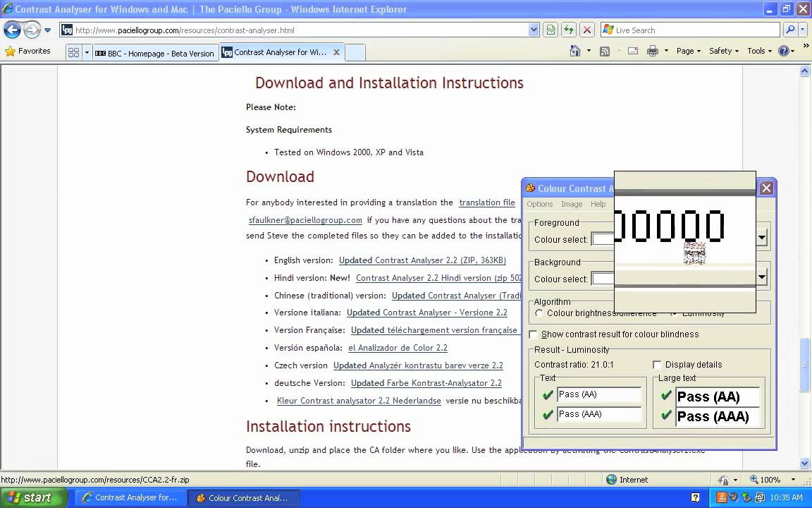812x508 pixels.
Task: Click the Home house icon
Action: (x=575, y=51)
